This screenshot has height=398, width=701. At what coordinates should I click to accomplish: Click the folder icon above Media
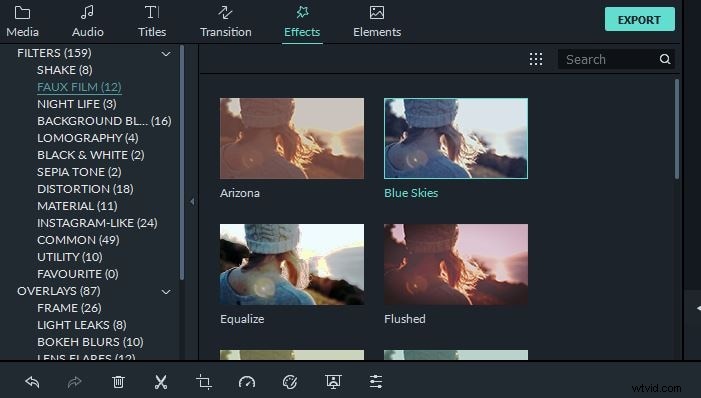click(x=22, y=13)
